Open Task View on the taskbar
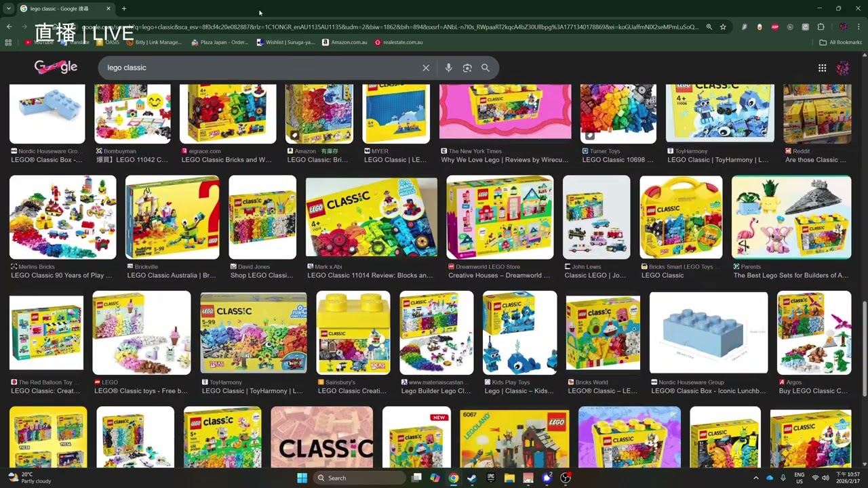This screenshot has height=488, width=868. 417,478
